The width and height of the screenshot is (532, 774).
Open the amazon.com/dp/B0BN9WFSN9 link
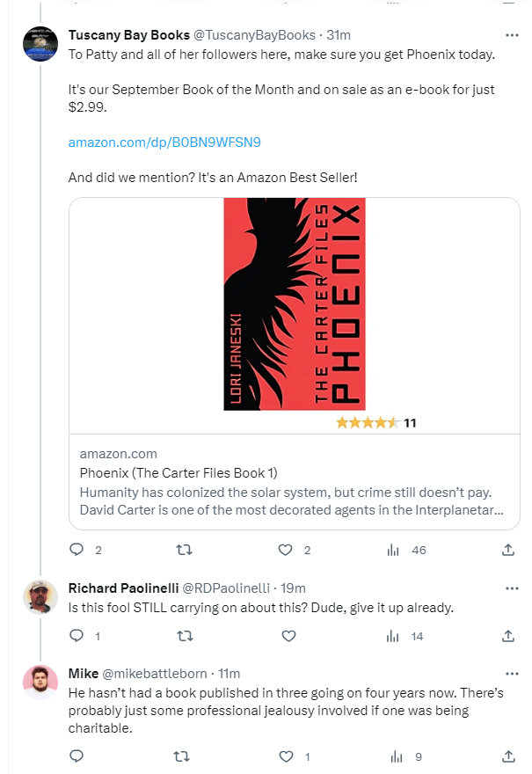164,142
